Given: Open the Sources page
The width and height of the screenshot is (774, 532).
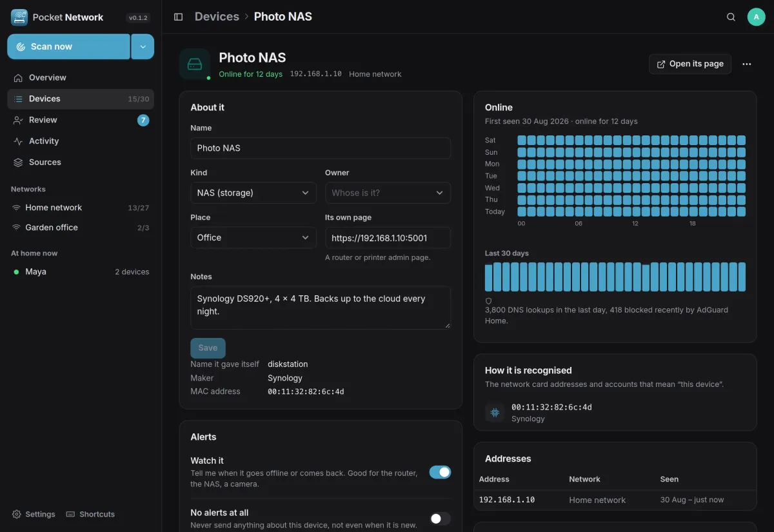Looking at the screenshot, I should pos(81,163).
